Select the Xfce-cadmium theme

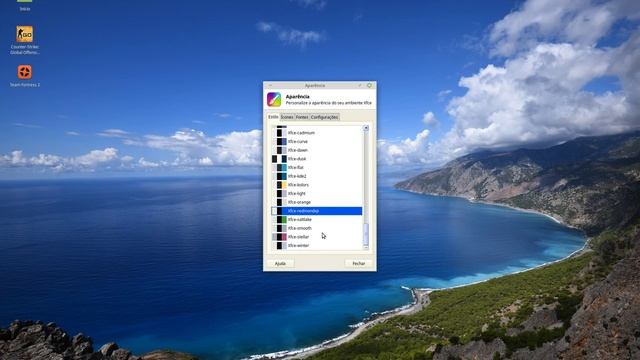pyautogui.click(x=317, y=133)
